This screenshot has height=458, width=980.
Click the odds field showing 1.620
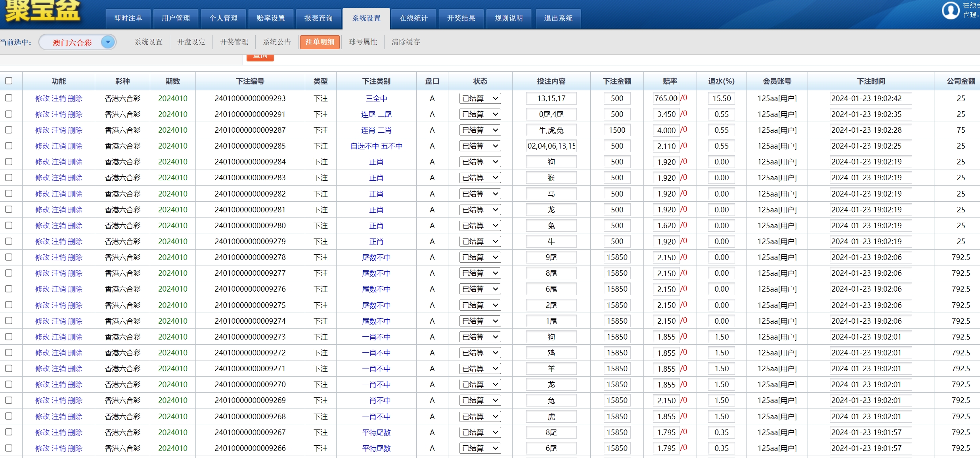point(666,225)
